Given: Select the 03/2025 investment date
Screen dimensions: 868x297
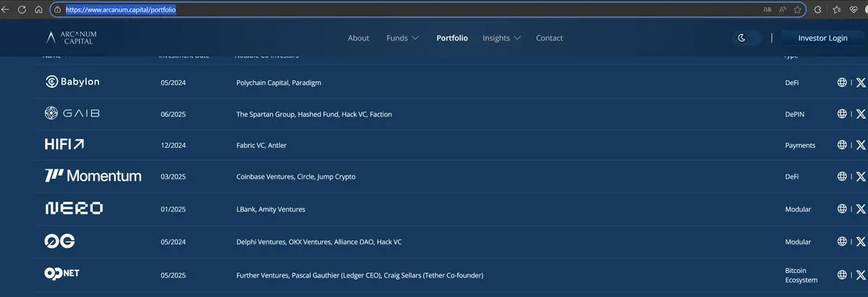Looking at the screenshot, I should 173,177.
